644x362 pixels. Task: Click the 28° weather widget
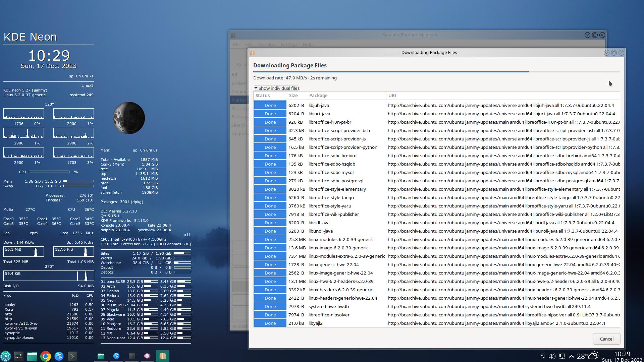coord(588,356)
